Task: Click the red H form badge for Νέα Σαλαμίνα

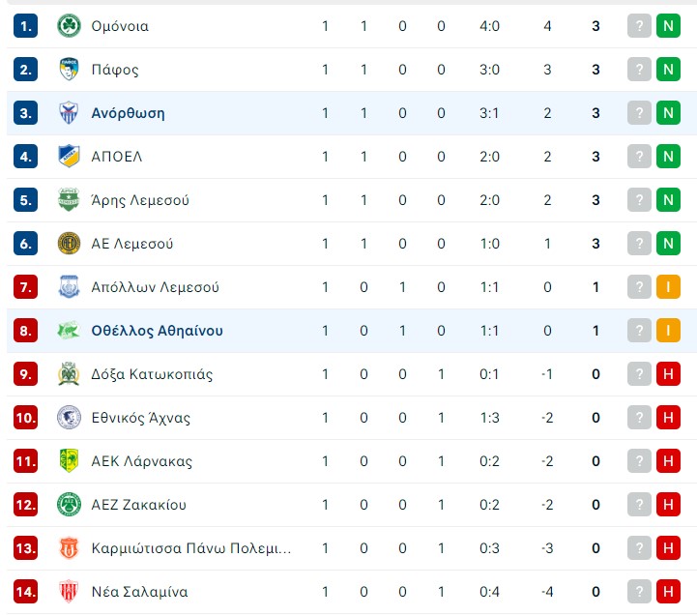Action: (668, 591)
